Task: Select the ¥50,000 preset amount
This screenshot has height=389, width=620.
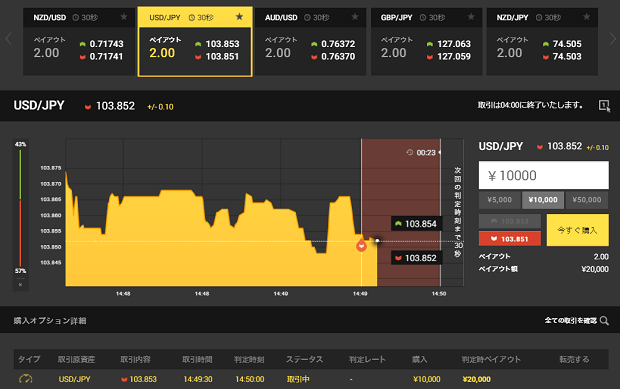Action: coord(587,200)
